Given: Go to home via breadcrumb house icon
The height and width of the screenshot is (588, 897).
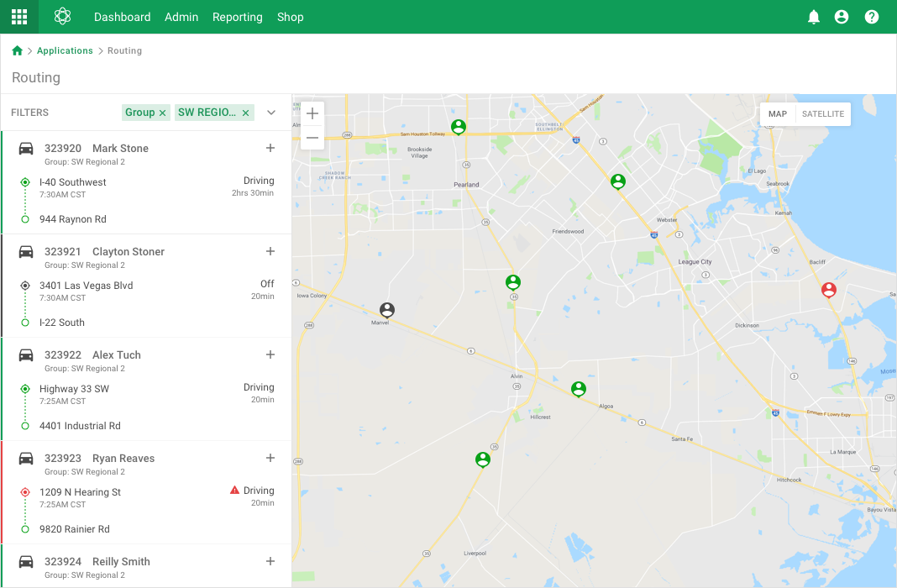Looking at the screenshot, I should click(x=17, y=50).
